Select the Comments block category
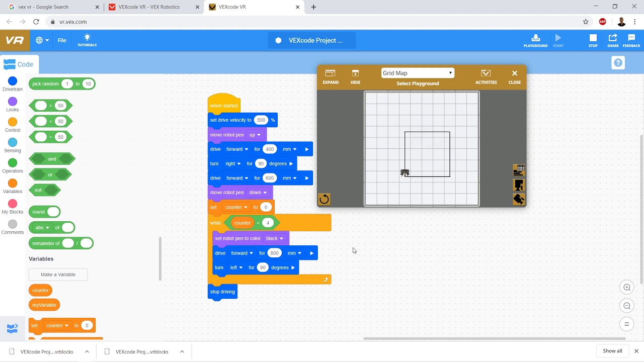 (13, 228)
